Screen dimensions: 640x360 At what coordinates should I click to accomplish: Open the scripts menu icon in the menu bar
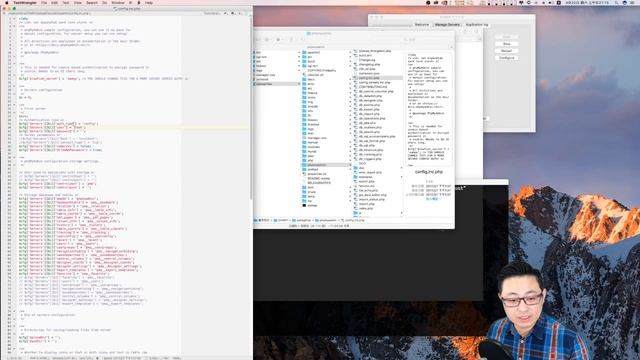point(139,2)
